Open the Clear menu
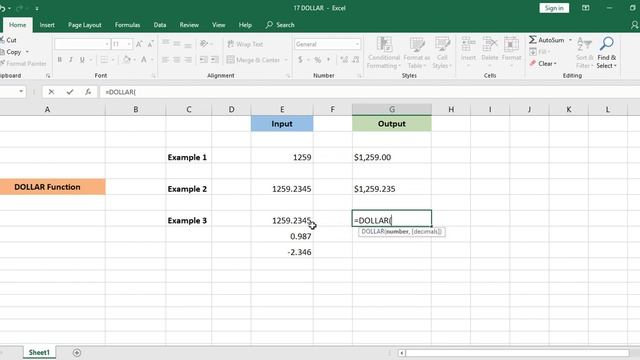Viewport: 640px width, 360px height. pos(543,63)
